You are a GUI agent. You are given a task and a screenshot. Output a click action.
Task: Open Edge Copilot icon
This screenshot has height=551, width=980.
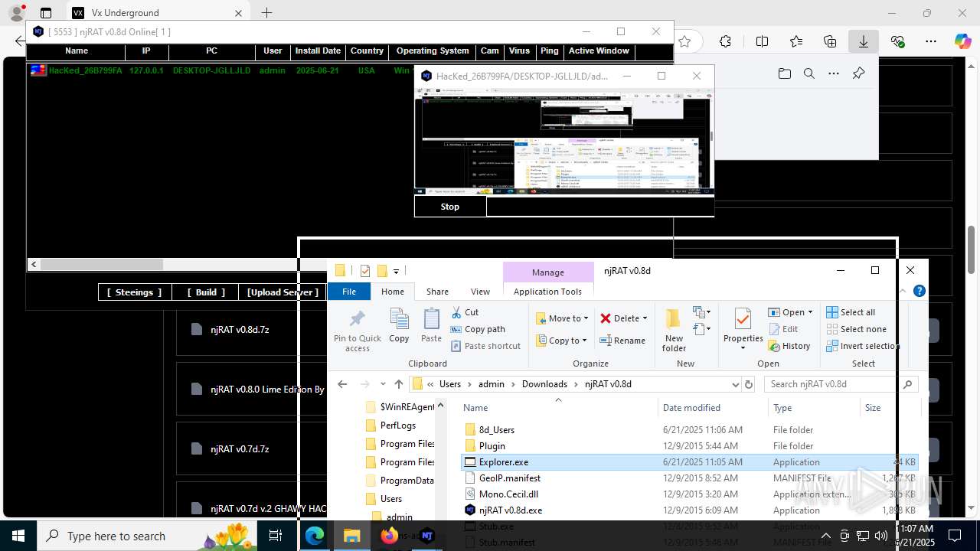962,41
